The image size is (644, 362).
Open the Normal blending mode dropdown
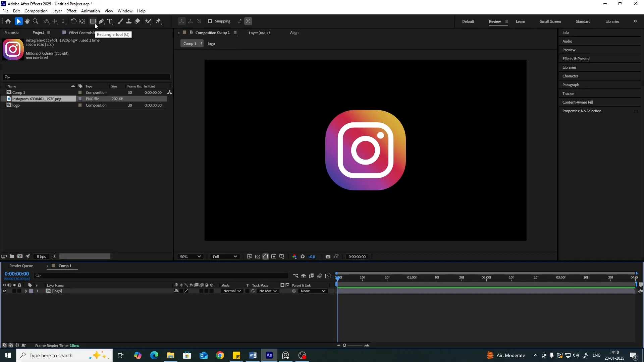pos(232,291)
